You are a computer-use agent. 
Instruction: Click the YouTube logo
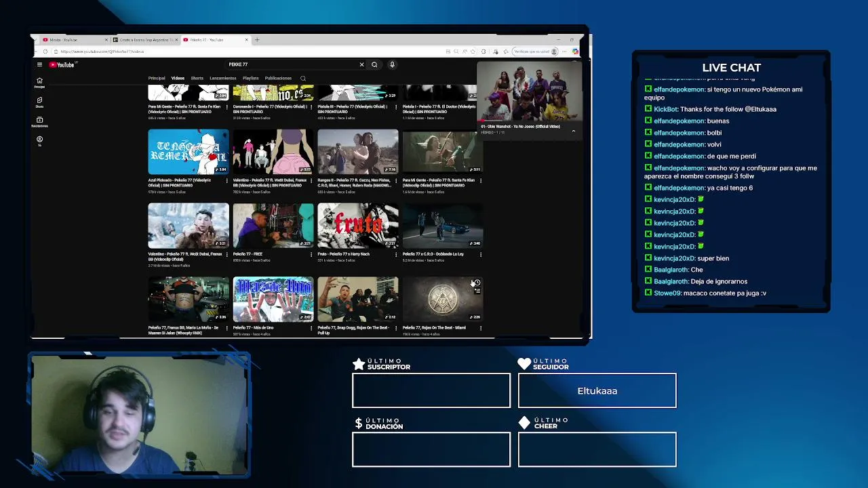coord(62,65)
